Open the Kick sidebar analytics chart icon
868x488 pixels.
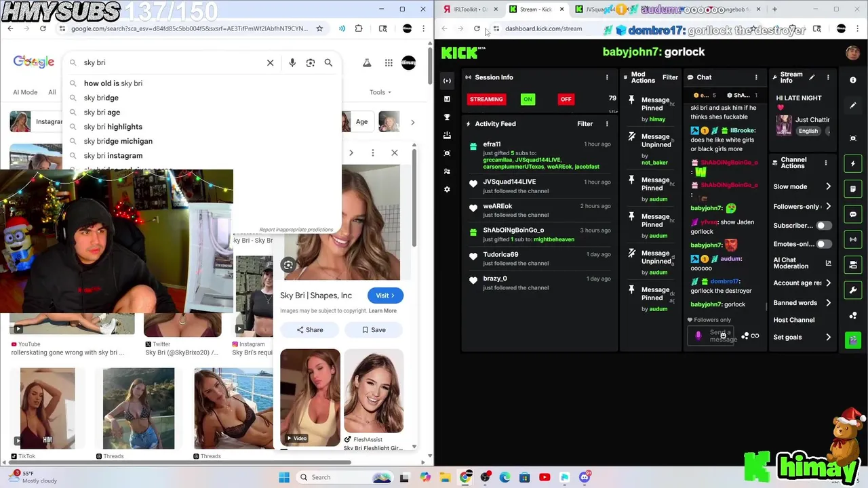(447, 99)
